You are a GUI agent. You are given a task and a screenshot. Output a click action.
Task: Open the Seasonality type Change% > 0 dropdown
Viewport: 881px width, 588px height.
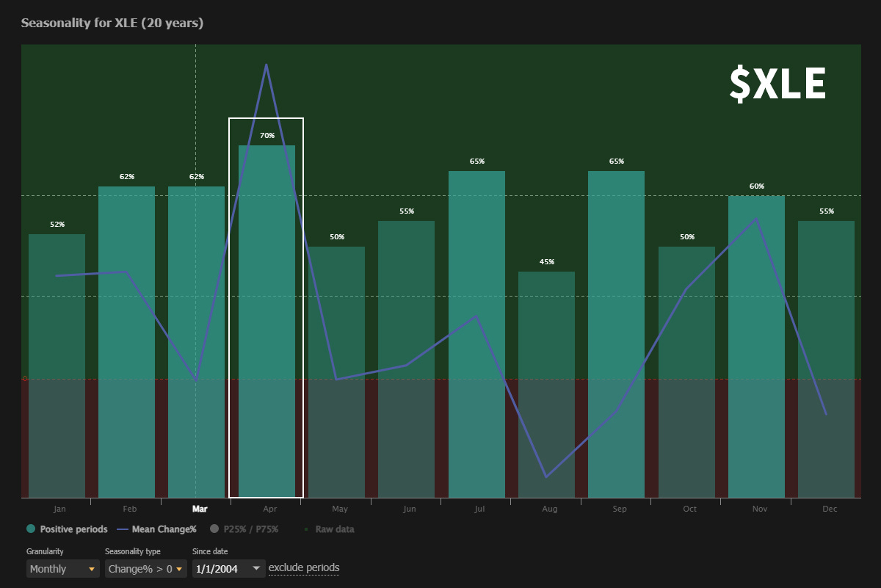tap(145, 568)
